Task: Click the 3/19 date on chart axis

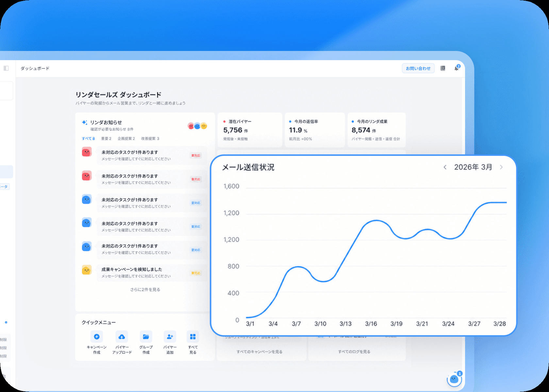Action: click(x=396, y=324)
